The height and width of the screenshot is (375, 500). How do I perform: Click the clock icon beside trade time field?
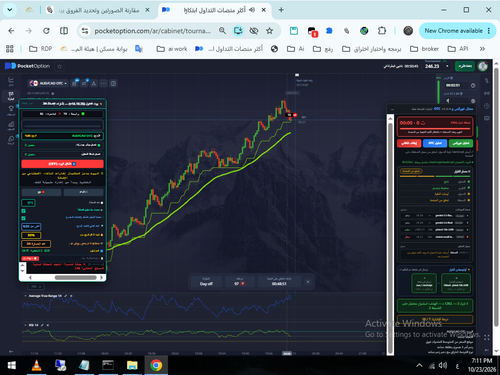[x=473, y=86]
